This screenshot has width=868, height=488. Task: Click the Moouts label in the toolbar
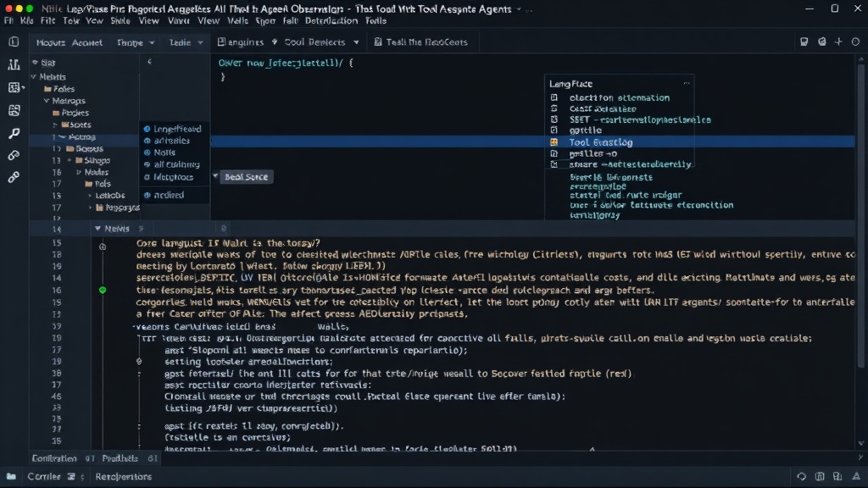point(50,42)
